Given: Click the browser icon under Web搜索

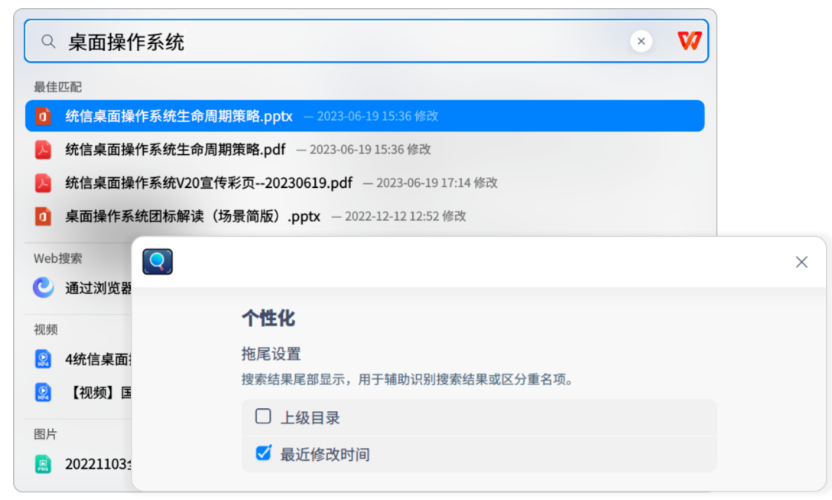Looking at the screenshot, I should 44,288.
